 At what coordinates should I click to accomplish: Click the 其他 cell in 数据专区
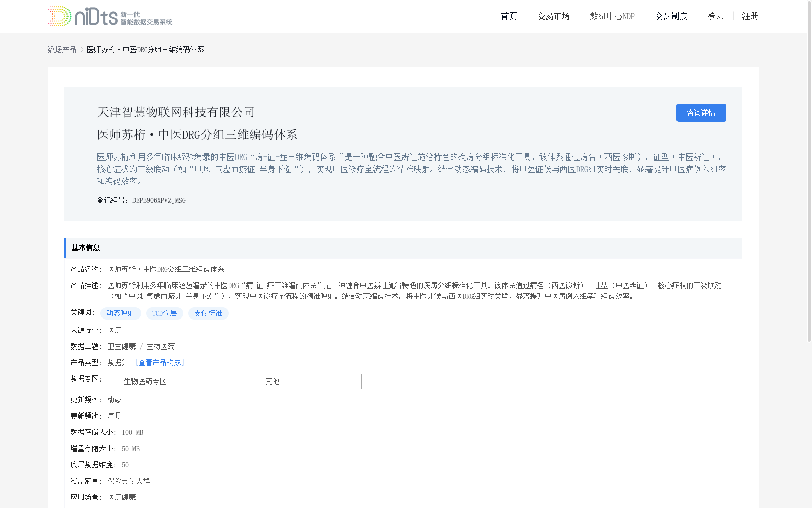[x=273, y=382]
